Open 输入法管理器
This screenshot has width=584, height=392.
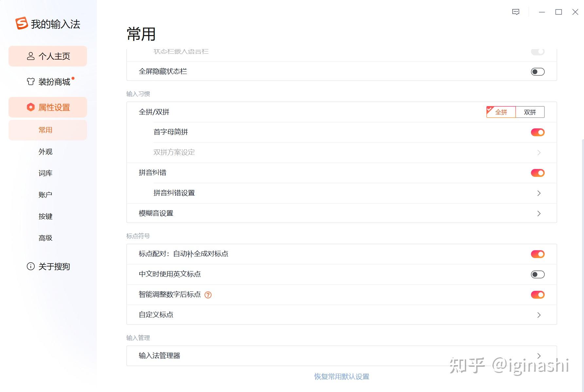[x=538, y=356]
